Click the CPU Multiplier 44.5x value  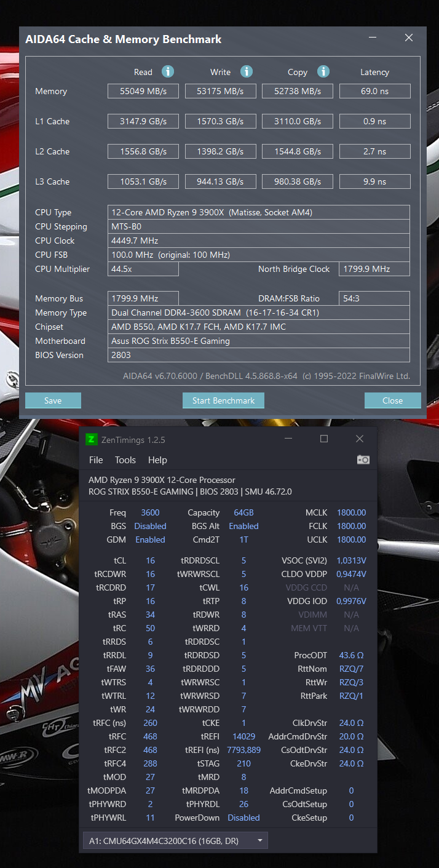pos(143,269)
